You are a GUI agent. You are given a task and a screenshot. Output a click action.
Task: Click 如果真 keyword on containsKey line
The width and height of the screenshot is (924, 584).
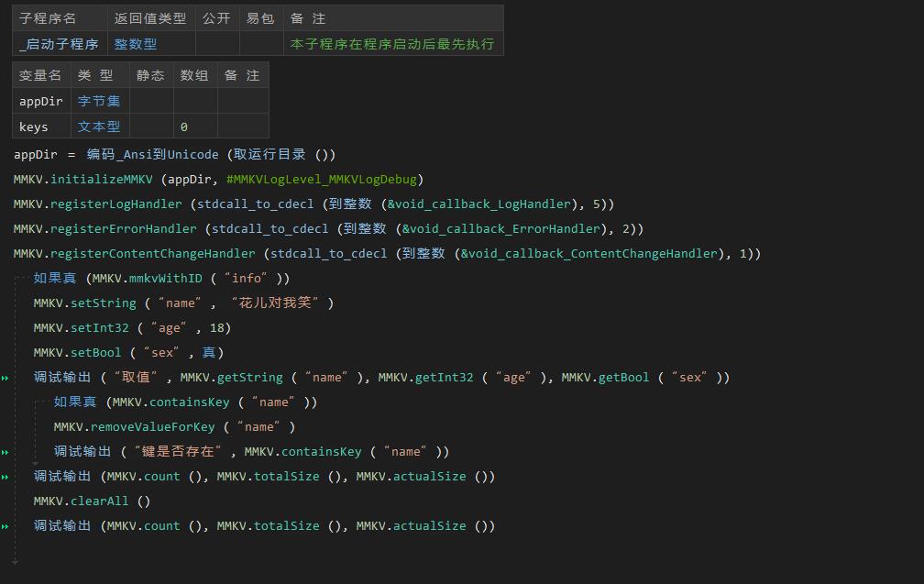[75, 402]
